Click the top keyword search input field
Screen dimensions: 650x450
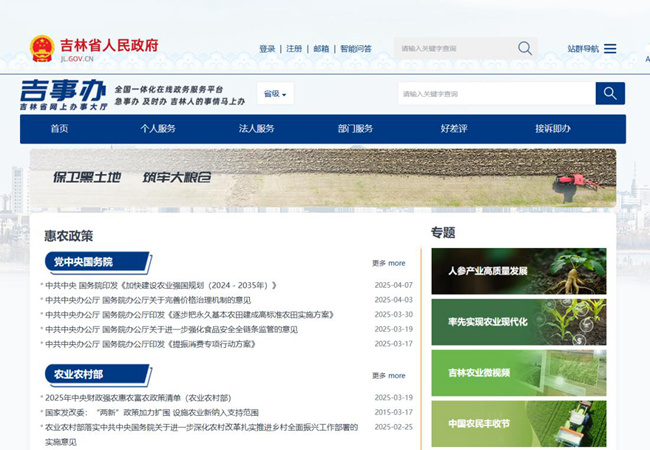point(455,48)
